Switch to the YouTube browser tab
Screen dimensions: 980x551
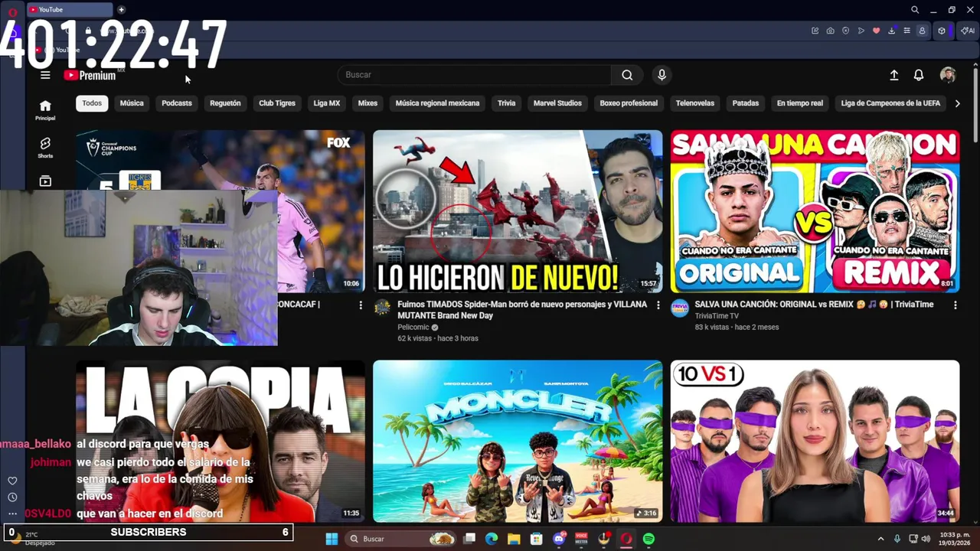tap(69, 9)
